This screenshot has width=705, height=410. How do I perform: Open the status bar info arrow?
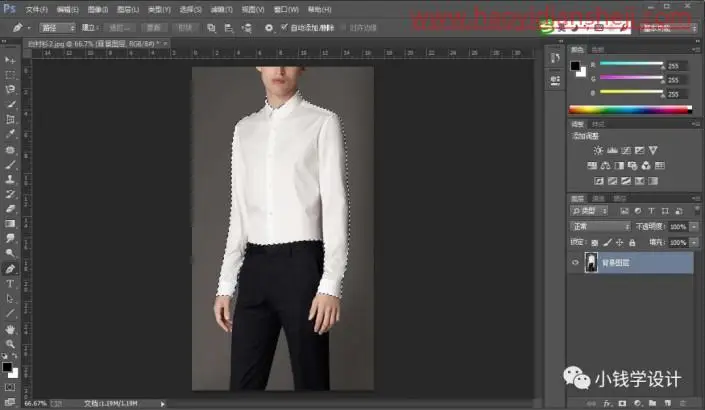tap(162, 404)
